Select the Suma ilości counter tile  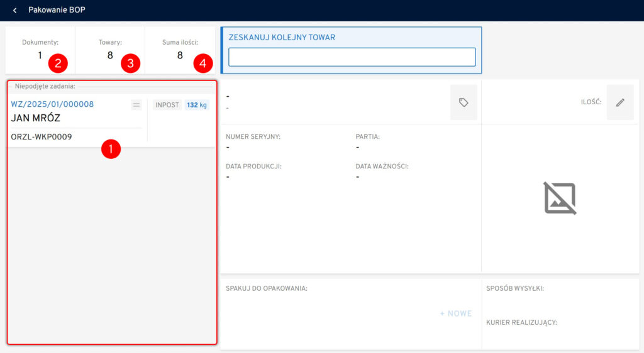click(x=180, y=50)
